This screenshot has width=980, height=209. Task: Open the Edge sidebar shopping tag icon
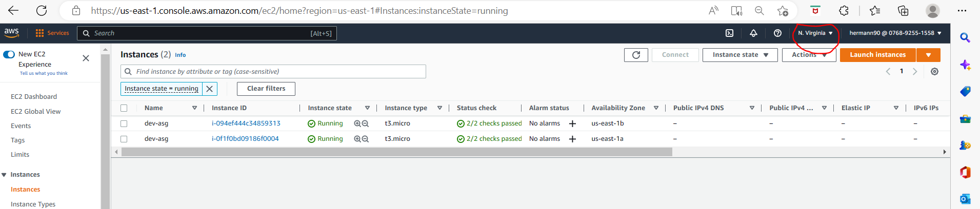(965, 91)
